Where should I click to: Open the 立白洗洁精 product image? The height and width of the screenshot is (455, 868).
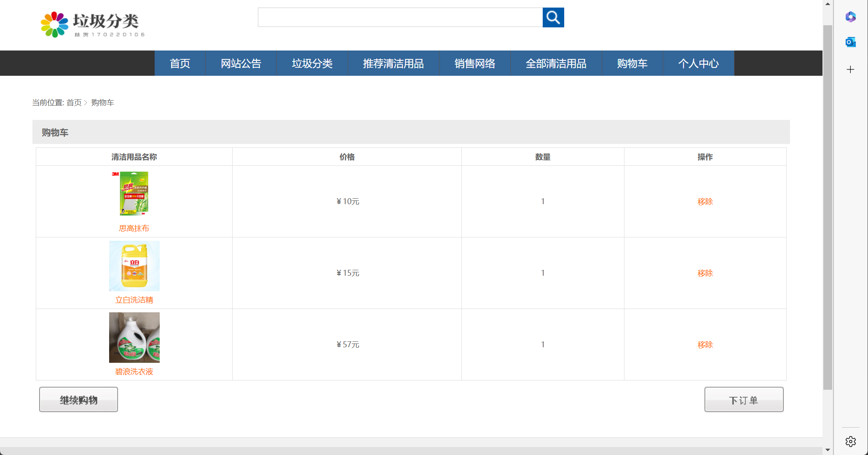click(134, 266)
